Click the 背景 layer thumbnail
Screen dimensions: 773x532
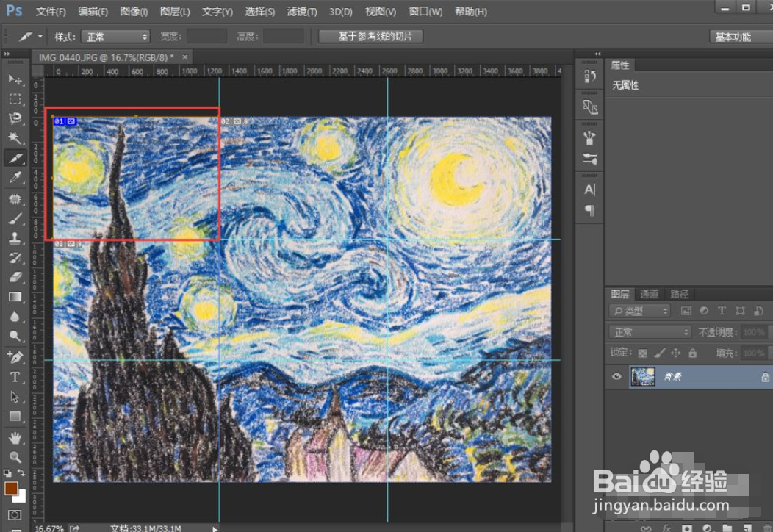(643, 377)
